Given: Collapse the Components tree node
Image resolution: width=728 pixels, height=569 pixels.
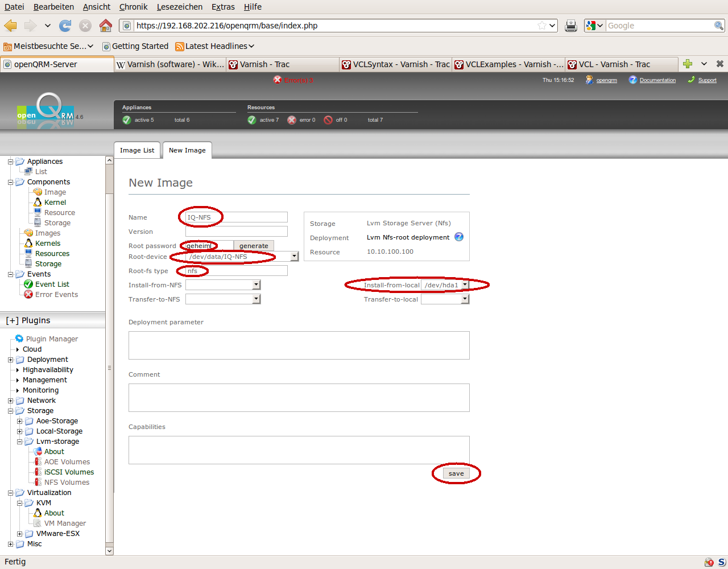Looking at the screenshot, I should [10, 182].
